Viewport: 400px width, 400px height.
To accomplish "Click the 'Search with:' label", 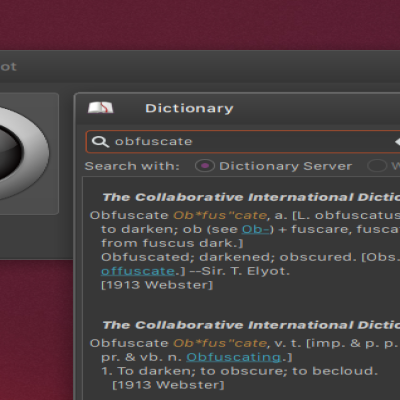I will coord(132,166).
